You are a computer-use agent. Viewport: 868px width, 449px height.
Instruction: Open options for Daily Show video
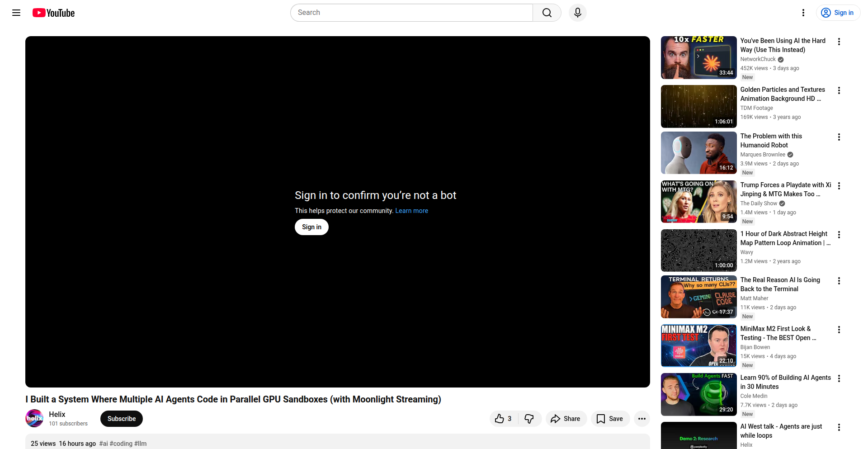coord(839,186)
